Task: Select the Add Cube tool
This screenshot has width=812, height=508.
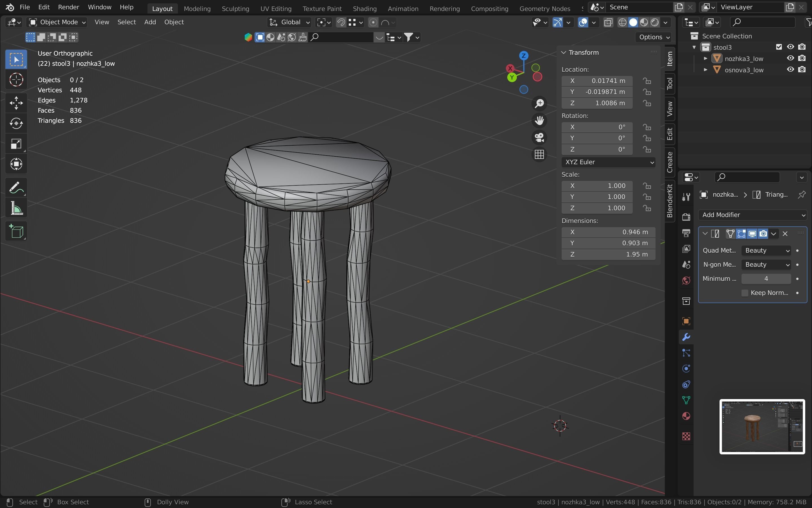Action: (x=16, y=231)
